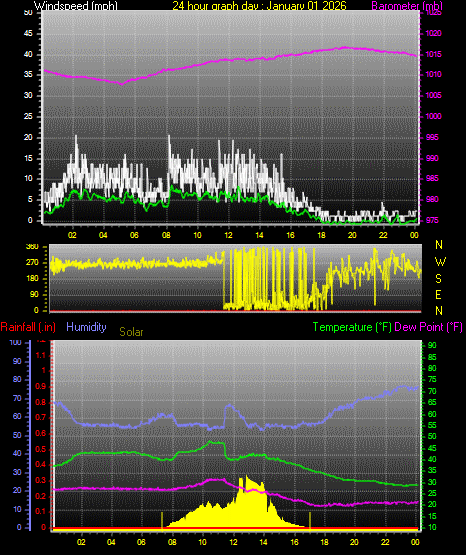Screen dimensions: 466x555
Task: Click the '1015' barometer scale value
Action: [x=433, y=54]
